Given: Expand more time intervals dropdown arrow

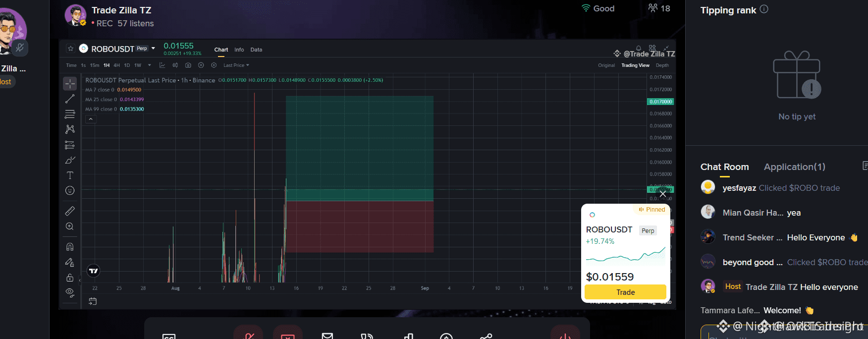Looking at the screenshot, I should [x=149, y=65].
